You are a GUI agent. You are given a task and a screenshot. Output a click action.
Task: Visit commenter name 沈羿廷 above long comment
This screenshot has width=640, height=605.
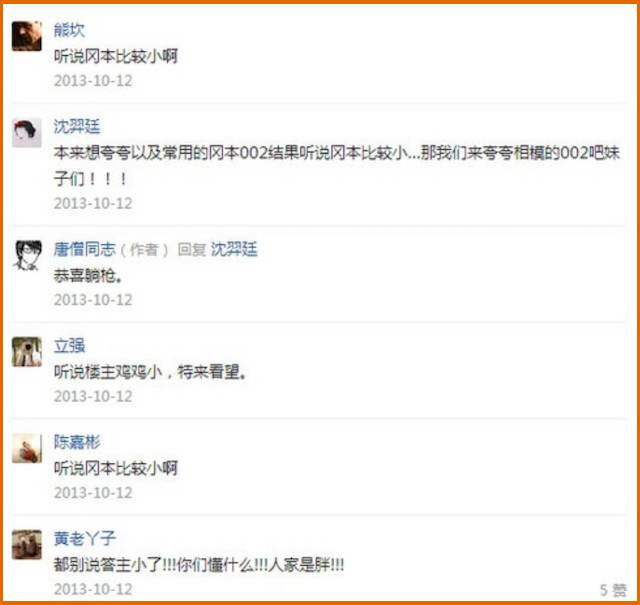click(77, 126)
